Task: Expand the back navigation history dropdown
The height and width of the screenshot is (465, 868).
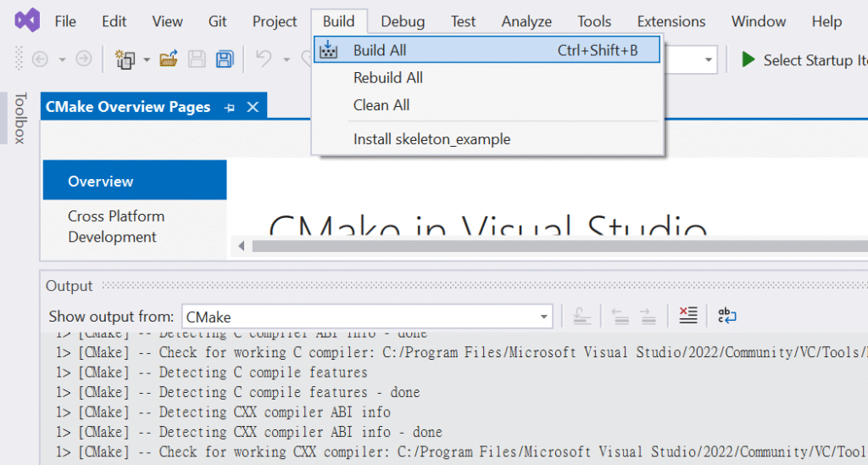Action: pyautogui.click(x=63, y=59)
